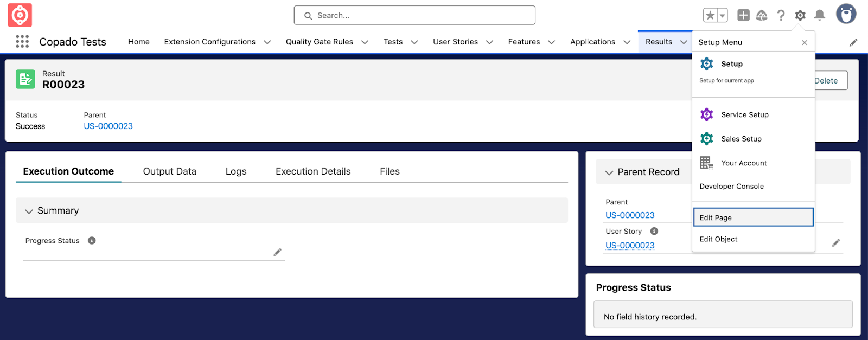868x340 pixels.
Task: Open the App Launcher dots grid
Action: tap(22, 42)
